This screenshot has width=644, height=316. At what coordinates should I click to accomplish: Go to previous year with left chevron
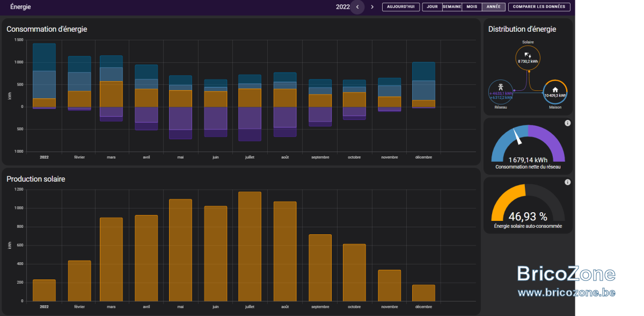click(357, 7)
